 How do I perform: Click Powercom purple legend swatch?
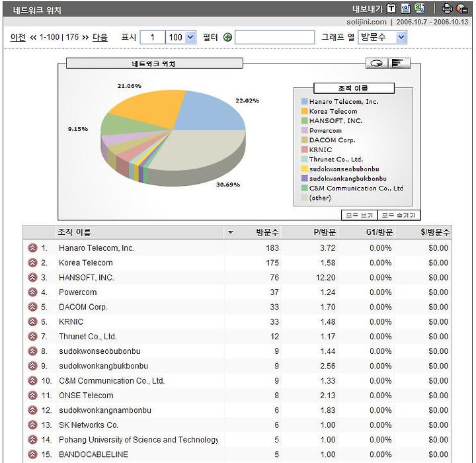(305, 130)
